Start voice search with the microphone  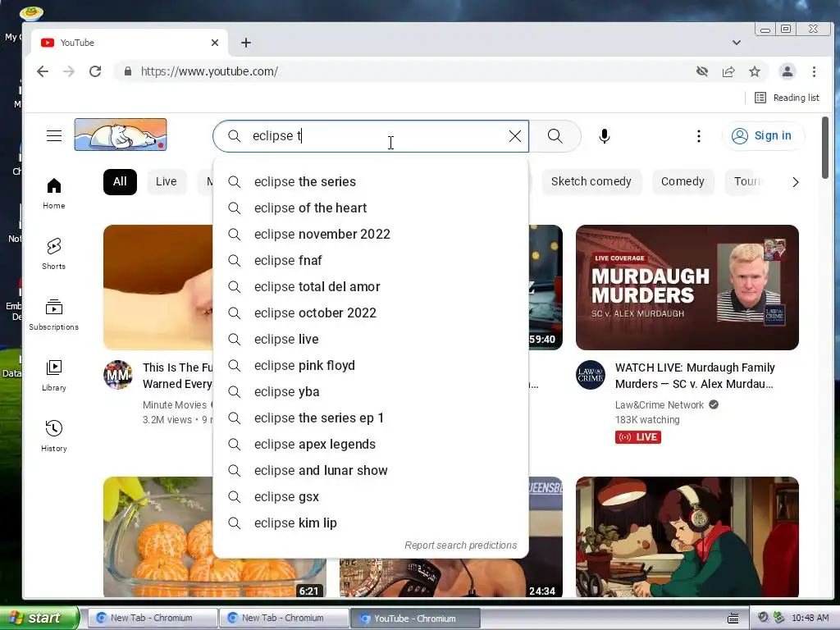coord(605,136)
